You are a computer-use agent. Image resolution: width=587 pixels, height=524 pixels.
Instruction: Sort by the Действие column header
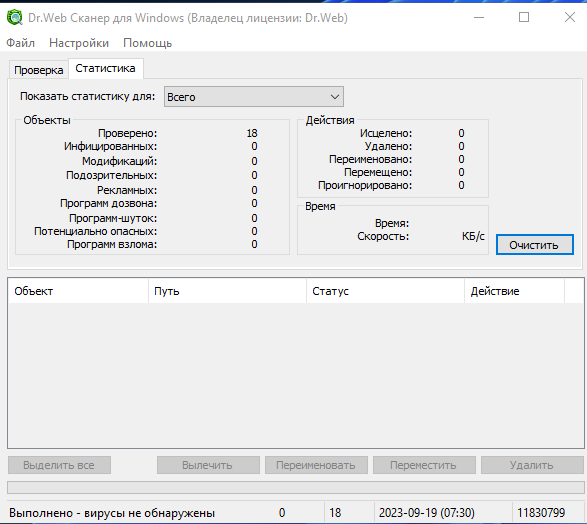click(x=514, y=291)
